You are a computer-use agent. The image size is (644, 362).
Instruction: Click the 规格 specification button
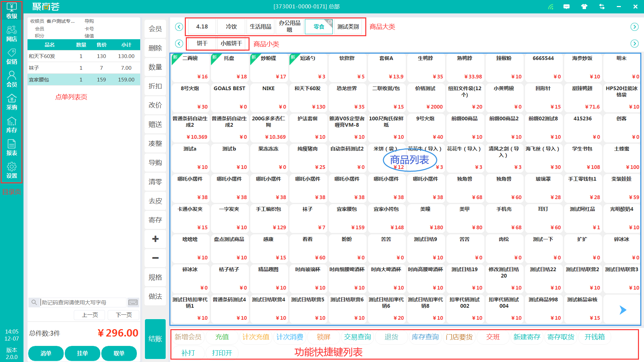pos(155,277)
